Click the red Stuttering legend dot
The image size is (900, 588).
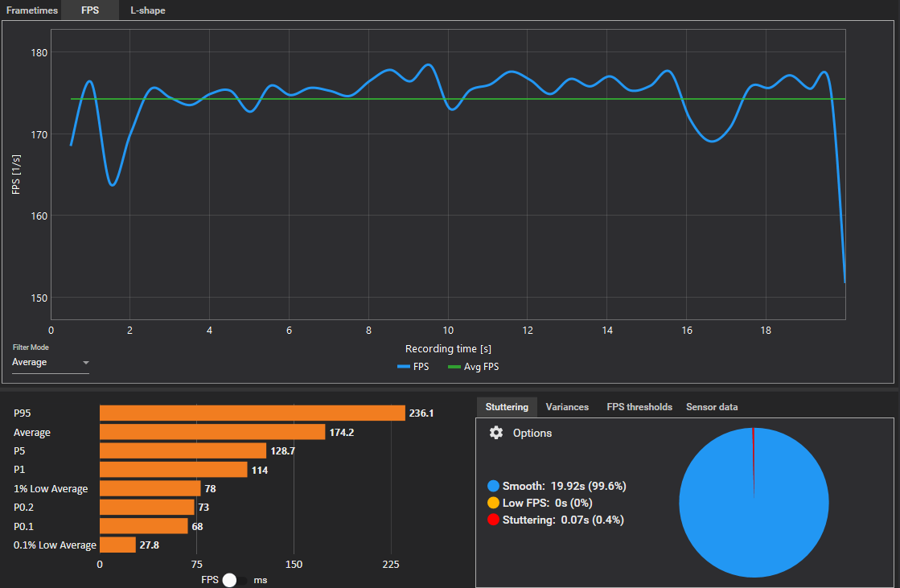493,520
